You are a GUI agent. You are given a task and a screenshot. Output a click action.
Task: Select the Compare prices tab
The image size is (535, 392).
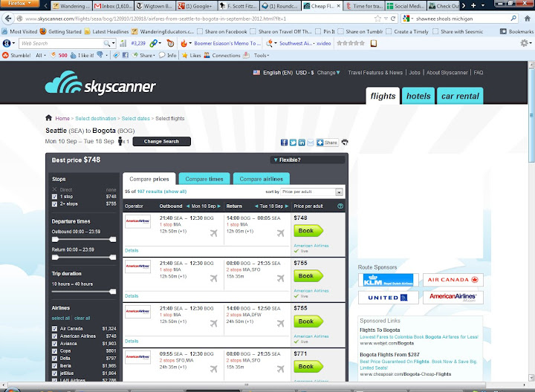pos(149,179)
